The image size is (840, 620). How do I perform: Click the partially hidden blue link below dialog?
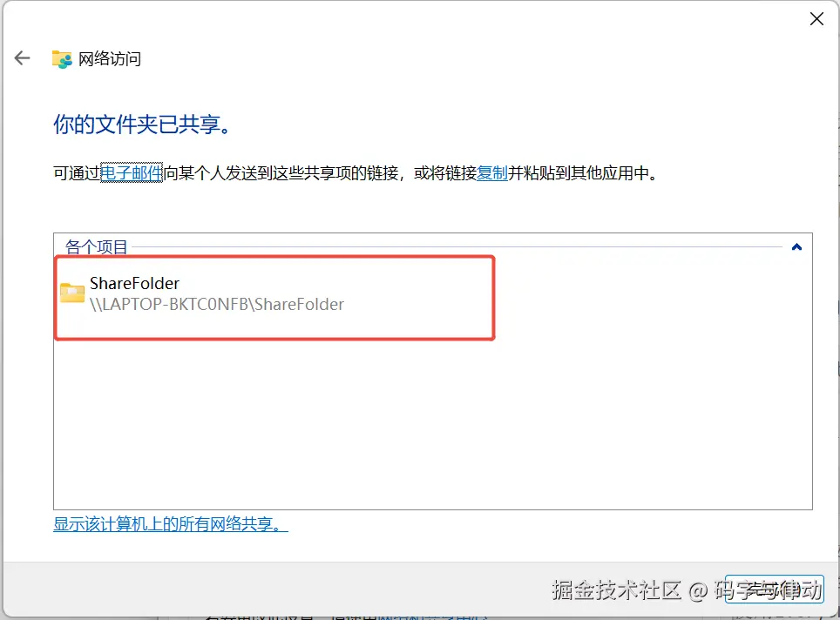(433, 617)
